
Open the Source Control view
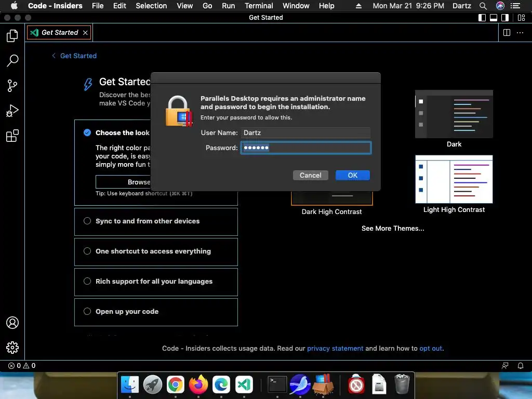pyautogui.click(x=12, y=86)
